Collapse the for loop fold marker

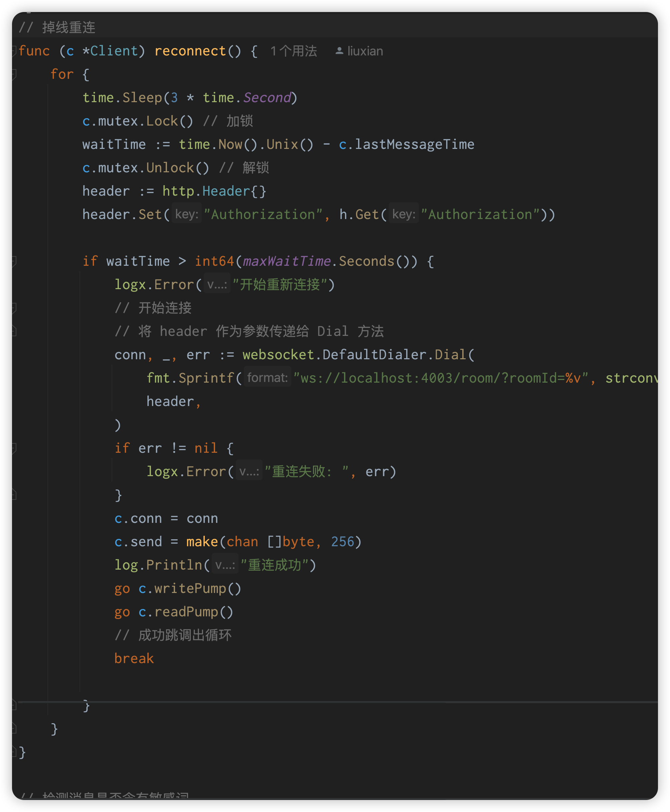click(x=14, y=74)
